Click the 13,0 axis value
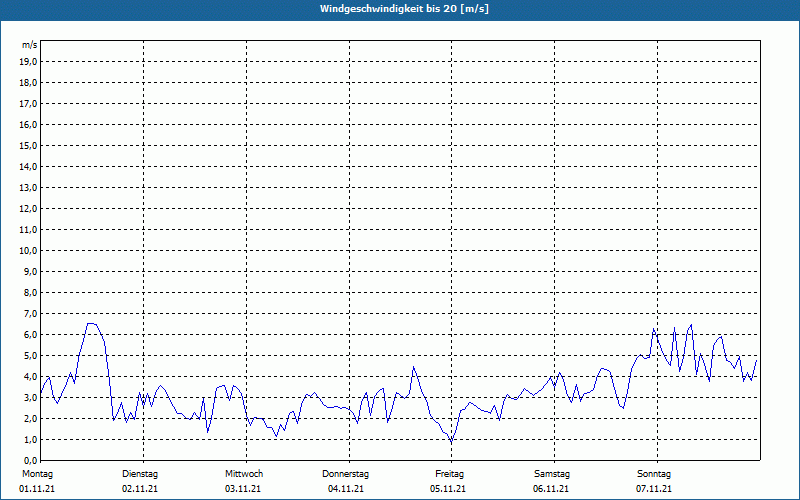The height and width of the screenshot is (500, 800). tap(28, 188)
